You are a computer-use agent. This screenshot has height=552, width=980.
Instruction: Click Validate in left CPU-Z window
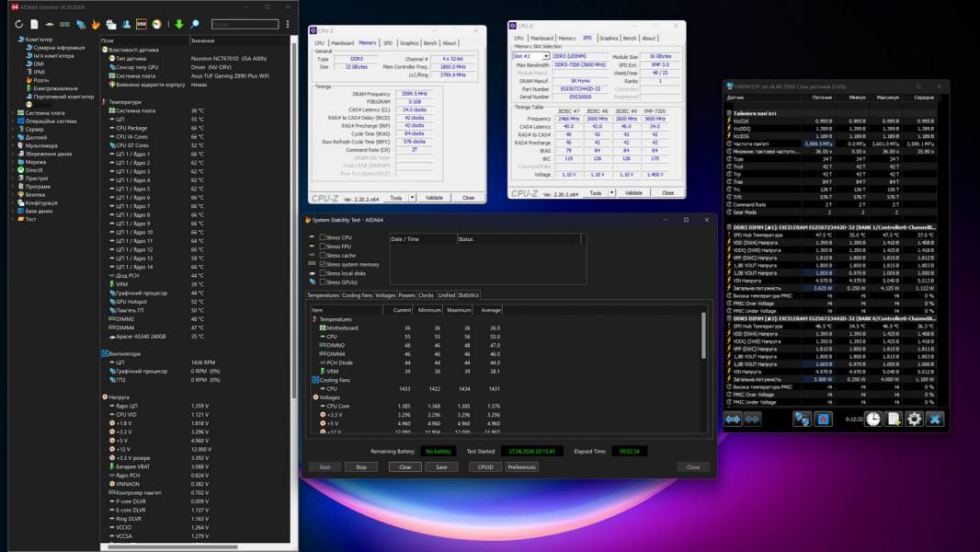pos(434,198)
